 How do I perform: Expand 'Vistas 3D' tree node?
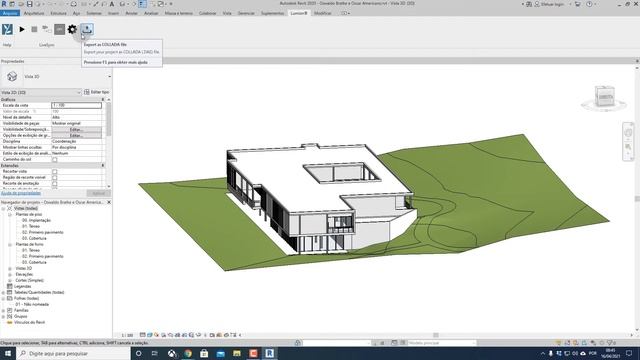coord(10,269)
